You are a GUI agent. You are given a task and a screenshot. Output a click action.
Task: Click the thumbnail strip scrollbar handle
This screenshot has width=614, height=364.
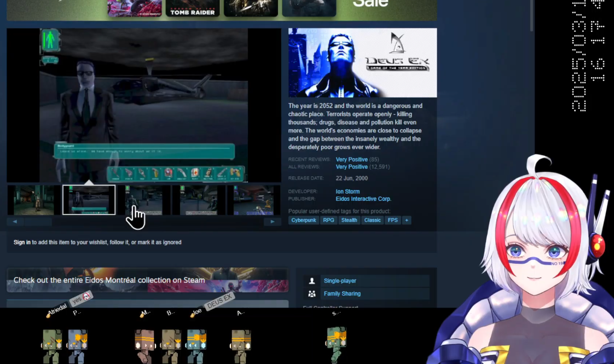click(x=37, y=222)
